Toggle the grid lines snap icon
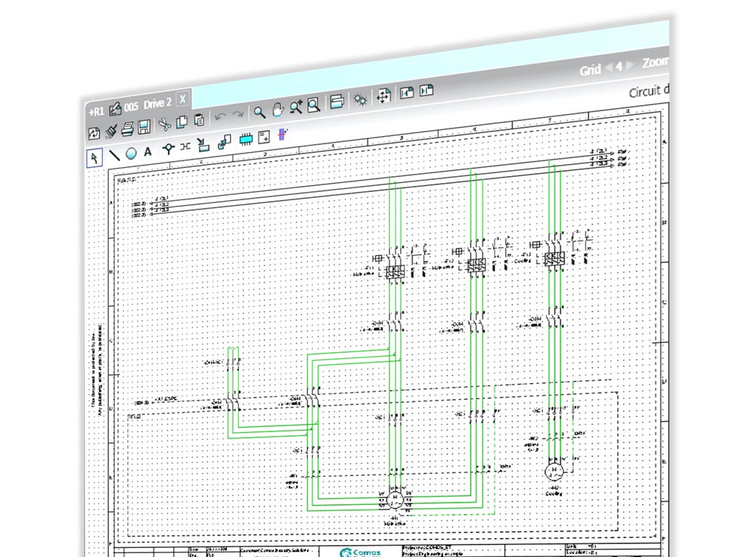The width and height of the screenshot is (756, 557). (283, 134)
